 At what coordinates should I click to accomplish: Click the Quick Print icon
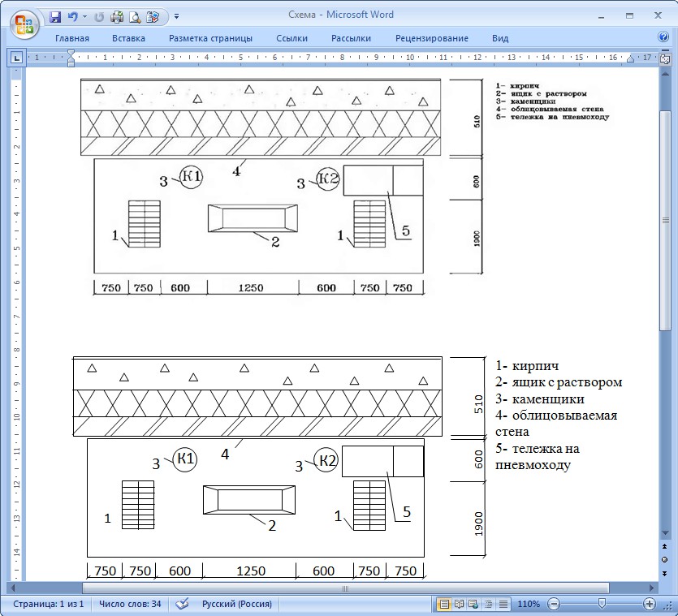click(117, 17)
